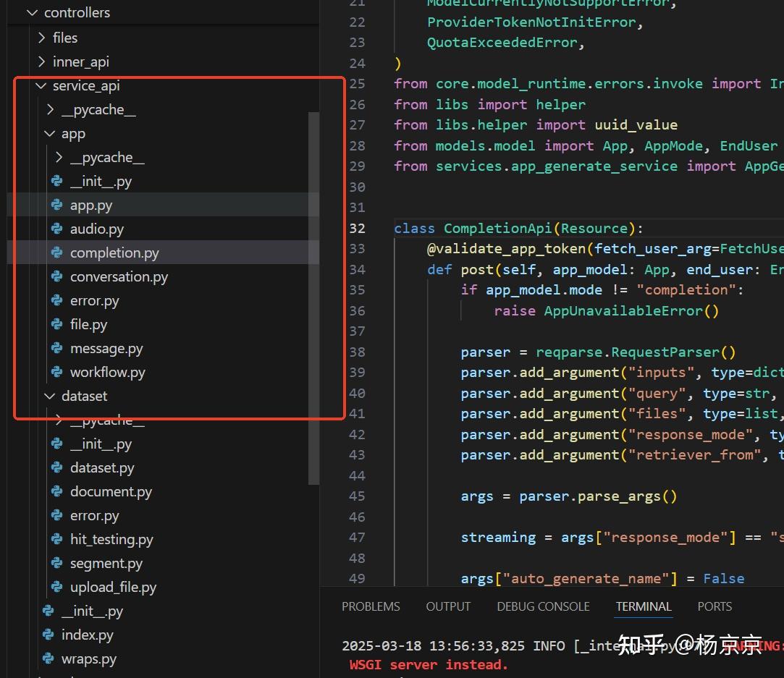Click Python icon beside completion.py
The height and width of the screenshot is (678, 784).
[x=57, y=253]
